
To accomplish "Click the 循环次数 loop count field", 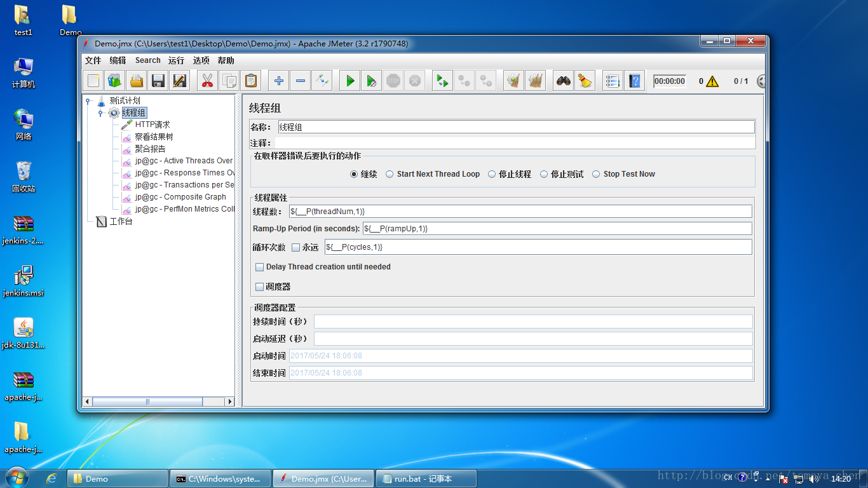I will [x=538, y=247].
